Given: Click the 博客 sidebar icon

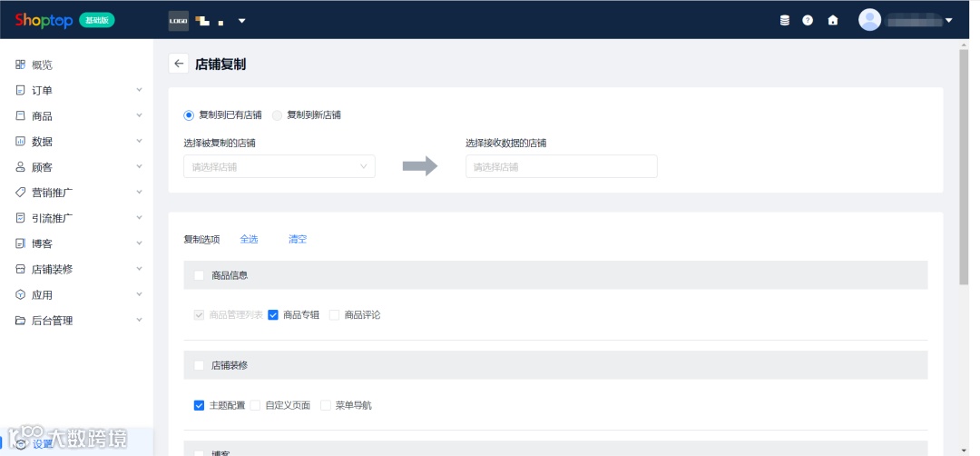Looking at the screenshot, I should click(21, 244).
